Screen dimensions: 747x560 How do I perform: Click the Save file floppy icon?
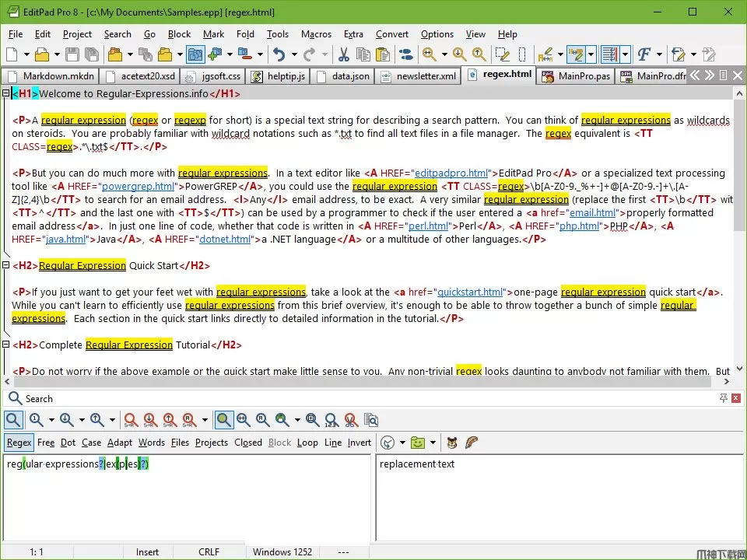point(72,54)
